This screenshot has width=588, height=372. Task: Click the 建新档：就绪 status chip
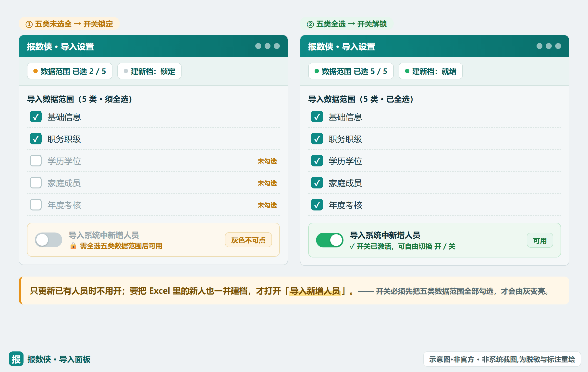[431, 71]
